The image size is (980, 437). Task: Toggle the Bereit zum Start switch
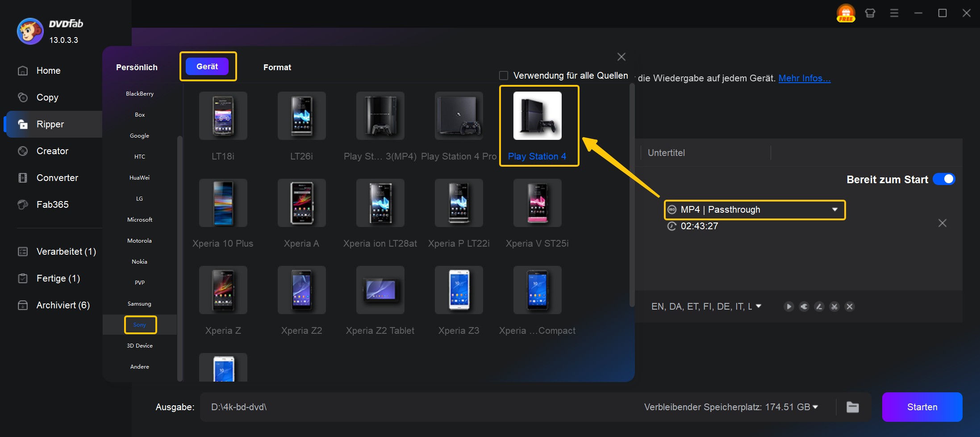[944, 179]
